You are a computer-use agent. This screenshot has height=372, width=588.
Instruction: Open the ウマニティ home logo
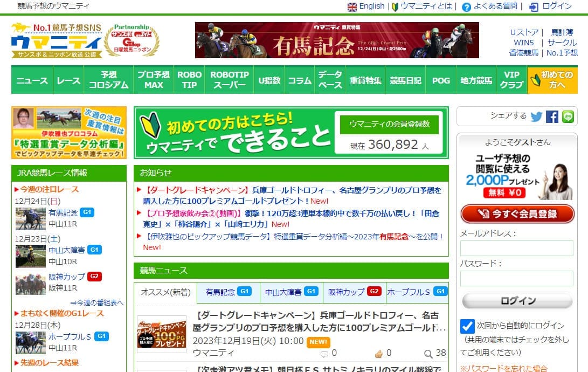(56, 40)
